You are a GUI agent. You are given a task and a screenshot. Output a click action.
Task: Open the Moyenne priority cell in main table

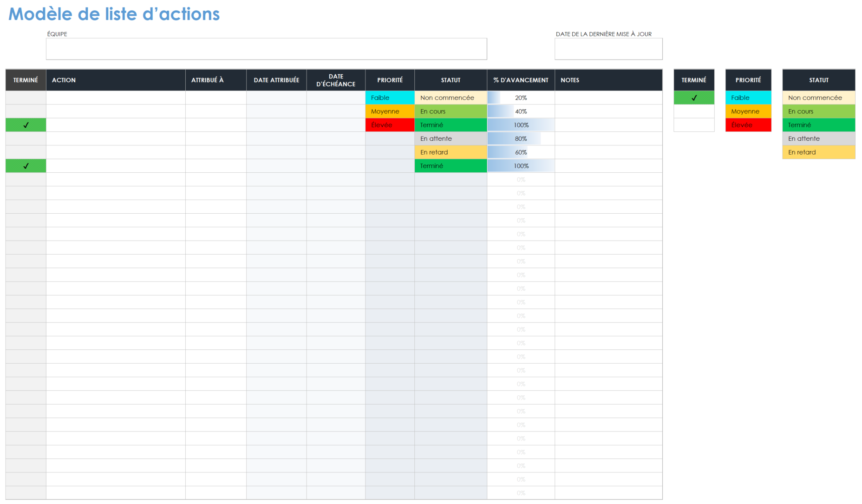(x=390, y=111)
